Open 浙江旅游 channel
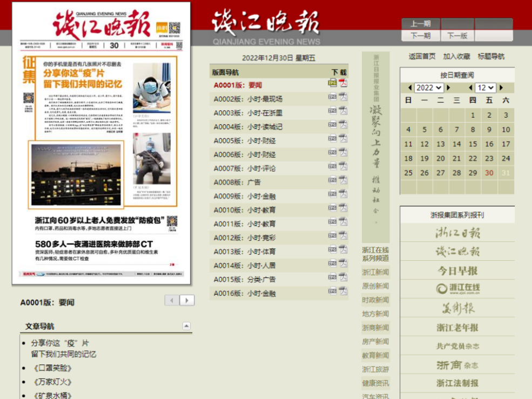Viewport: 532px width, 399px height. (375, 369)
